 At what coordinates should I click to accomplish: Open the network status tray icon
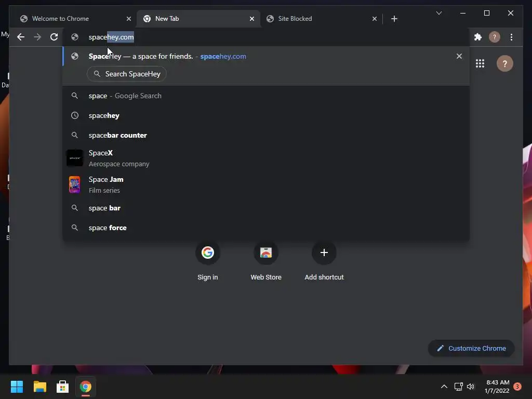click(x=458, y=387)
